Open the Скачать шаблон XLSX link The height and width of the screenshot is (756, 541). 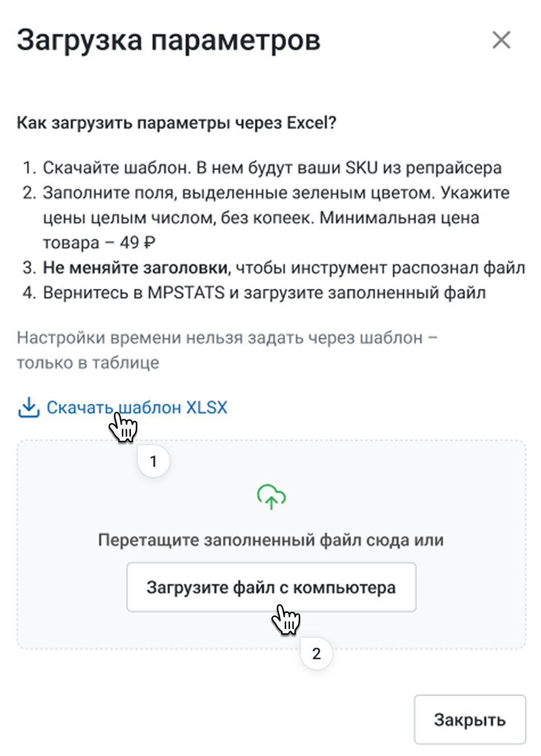pos(137,408)
